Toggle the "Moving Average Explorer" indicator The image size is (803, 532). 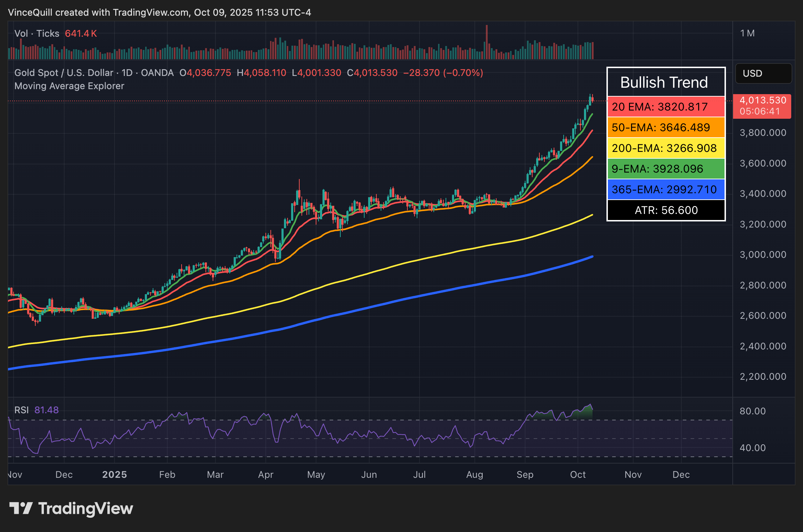coord(69,86)
